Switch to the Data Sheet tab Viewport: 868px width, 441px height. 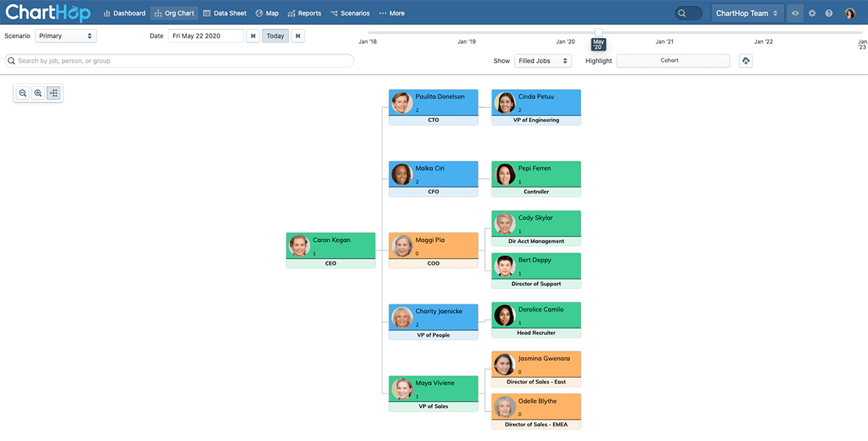click(224, 13)
